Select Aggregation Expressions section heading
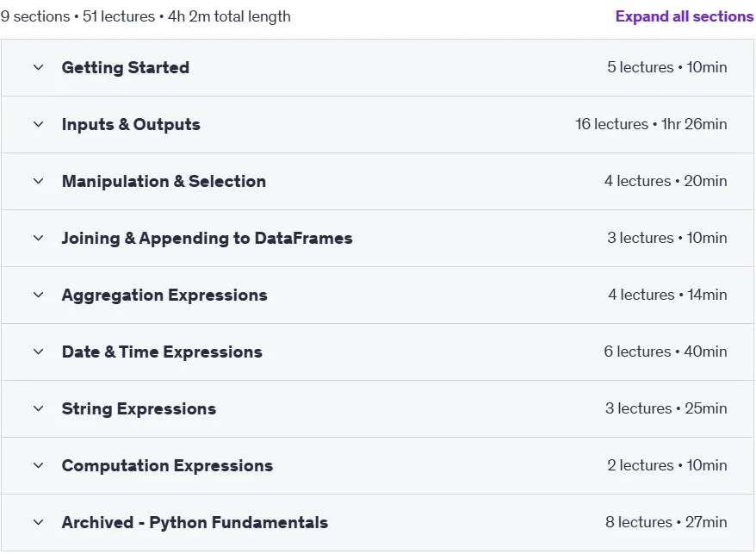The image size is (756, 554). tap(164, 295)
